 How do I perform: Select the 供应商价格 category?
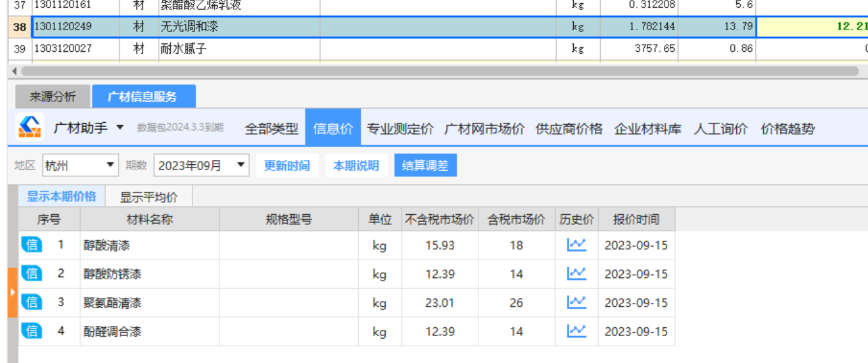click(569, 128)
